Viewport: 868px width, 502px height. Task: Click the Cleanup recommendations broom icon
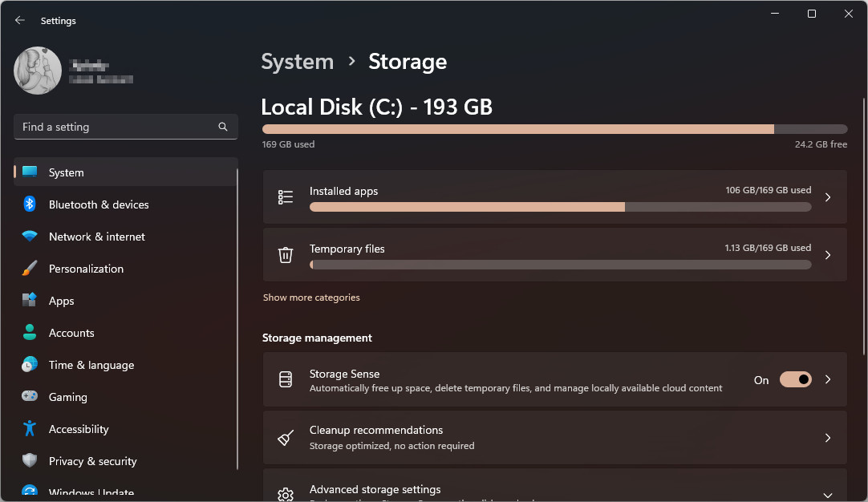coord(286,438)
